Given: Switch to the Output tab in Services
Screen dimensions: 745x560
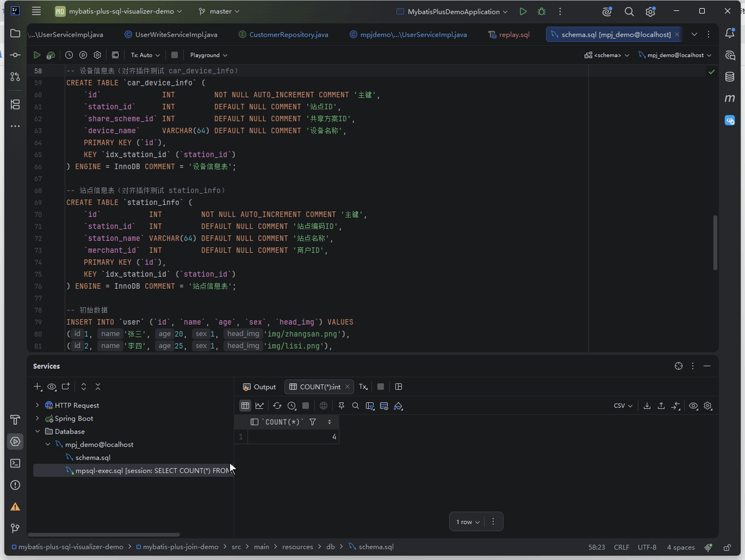Looking at the screenshot, I should click(260, 387).
